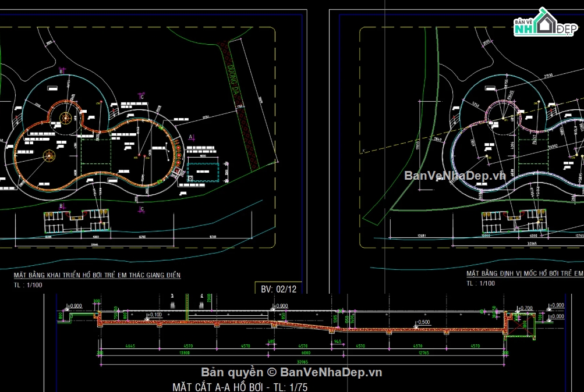
Task: Click the BanVeNhaDep.vn watermark on right plan
Action: click(454, 176)
